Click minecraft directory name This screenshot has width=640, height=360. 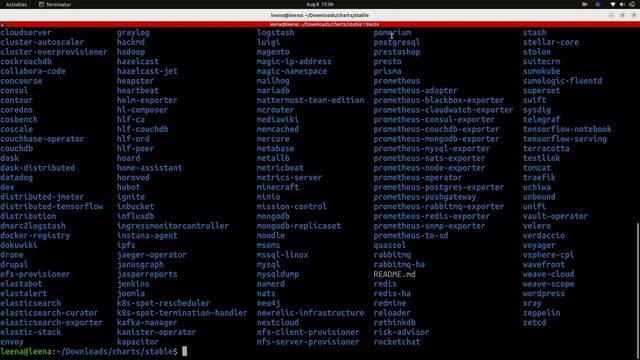pyautogui.click(x=278, y=187)
